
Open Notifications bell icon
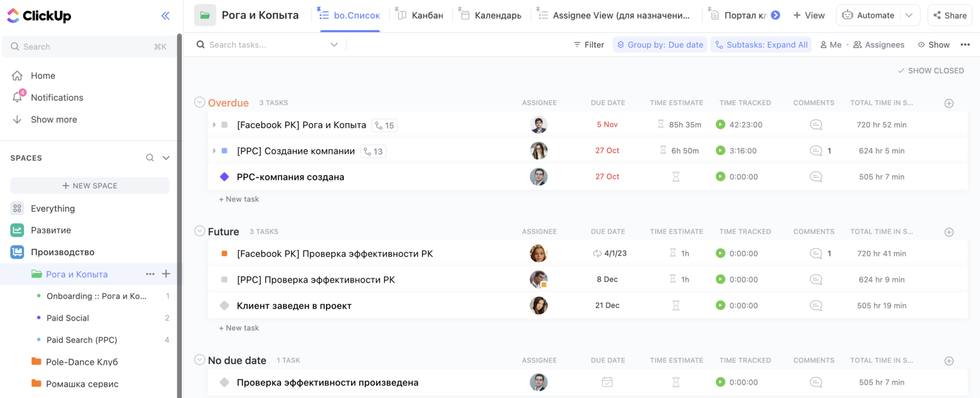tap(17, 97)
